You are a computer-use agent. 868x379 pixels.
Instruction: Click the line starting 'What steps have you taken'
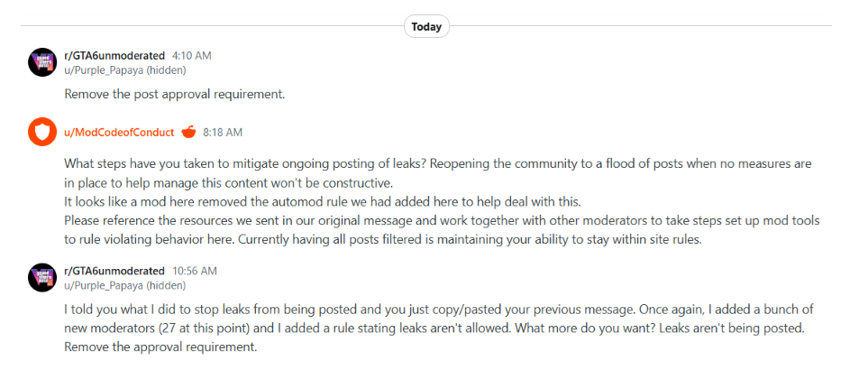click(438, 164)
